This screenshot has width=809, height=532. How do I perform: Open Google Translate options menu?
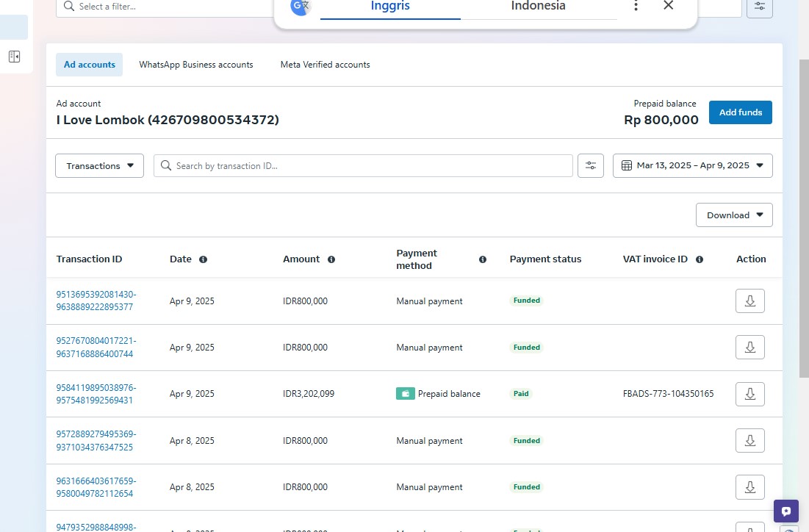pos(636,6)
